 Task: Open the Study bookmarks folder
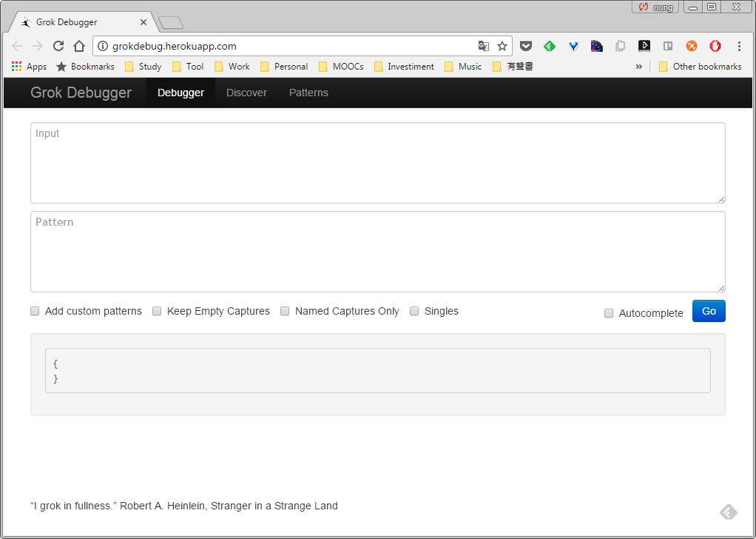pyautogui.click(x=144, y=67)
